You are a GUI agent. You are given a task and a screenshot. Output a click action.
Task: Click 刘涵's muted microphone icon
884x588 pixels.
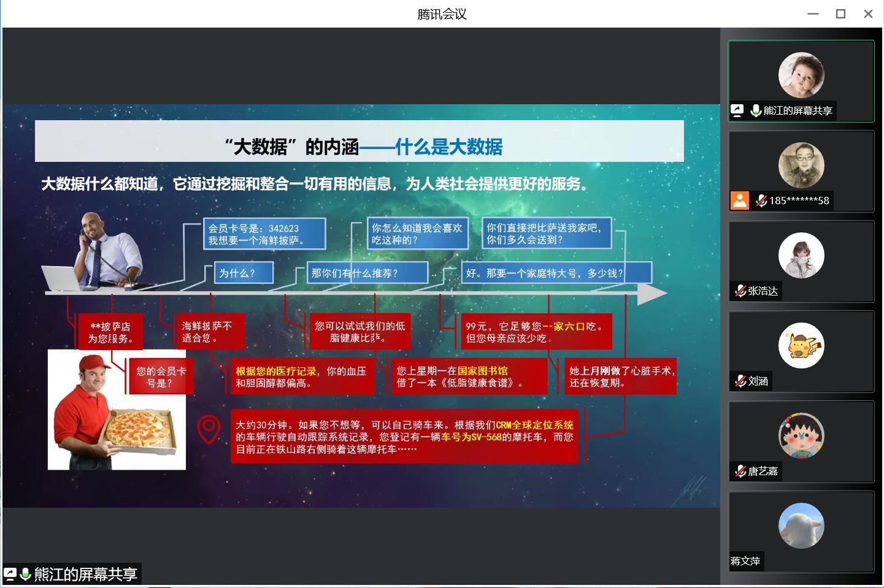[x=740, y=381]
